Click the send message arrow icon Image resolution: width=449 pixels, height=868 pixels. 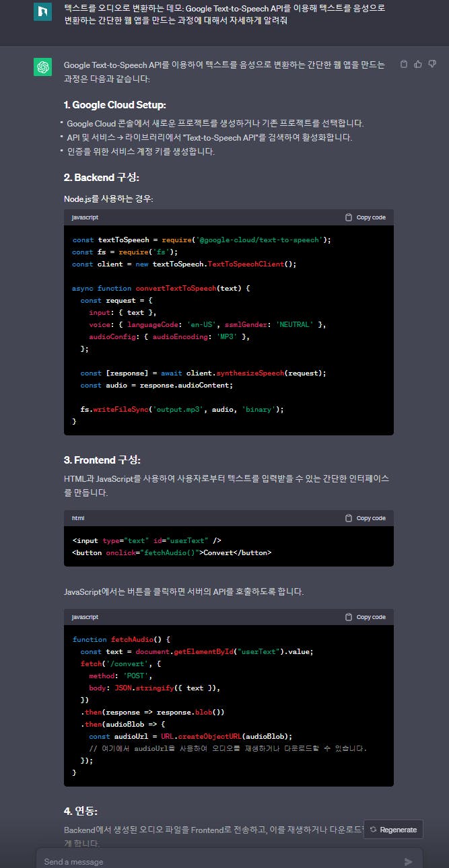pyautogui.click(x=408, y=861)
